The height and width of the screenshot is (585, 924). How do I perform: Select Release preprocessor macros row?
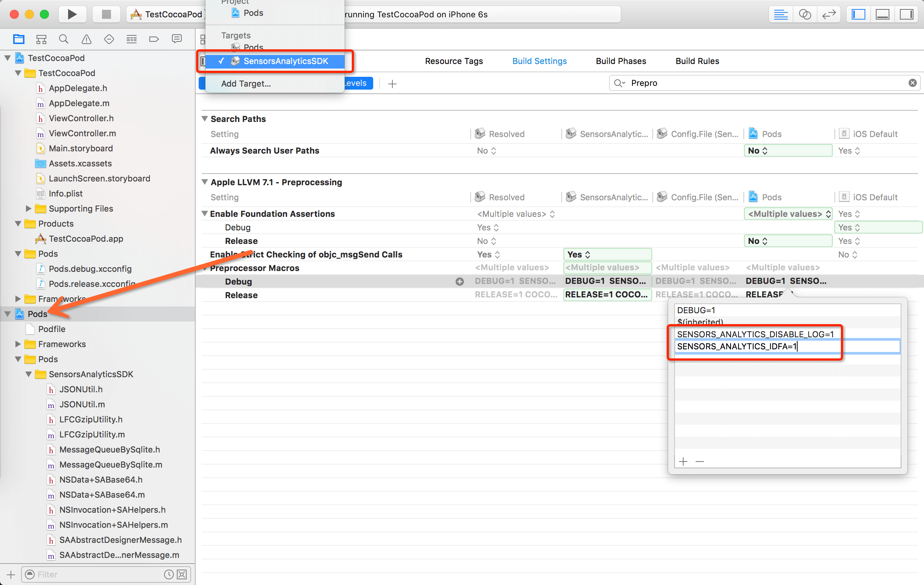(241, 295)
